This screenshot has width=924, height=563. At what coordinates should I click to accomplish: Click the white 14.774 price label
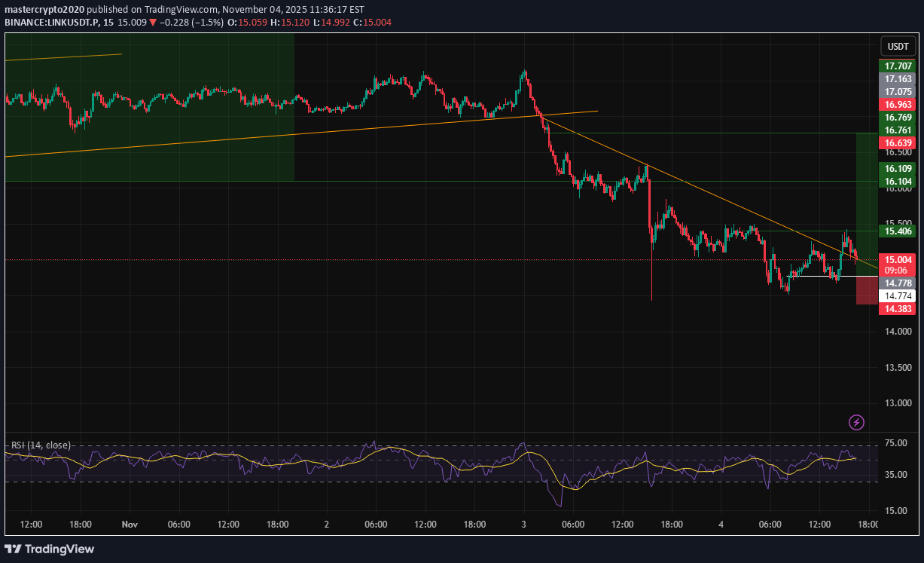[x=898, y=295]
